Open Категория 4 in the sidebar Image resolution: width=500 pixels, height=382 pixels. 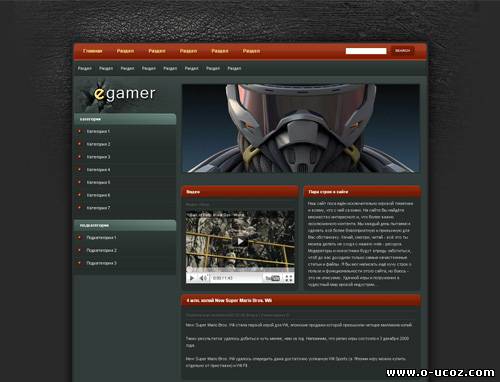click(98, 170)
